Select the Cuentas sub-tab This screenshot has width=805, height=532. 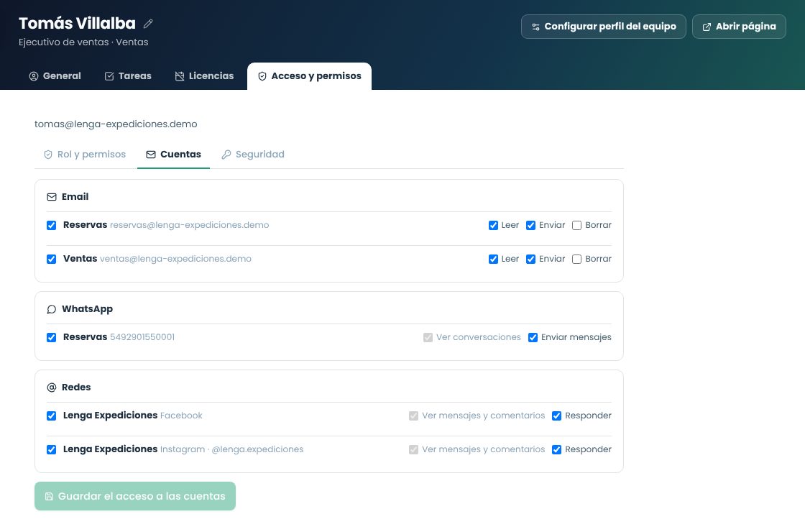173,155
